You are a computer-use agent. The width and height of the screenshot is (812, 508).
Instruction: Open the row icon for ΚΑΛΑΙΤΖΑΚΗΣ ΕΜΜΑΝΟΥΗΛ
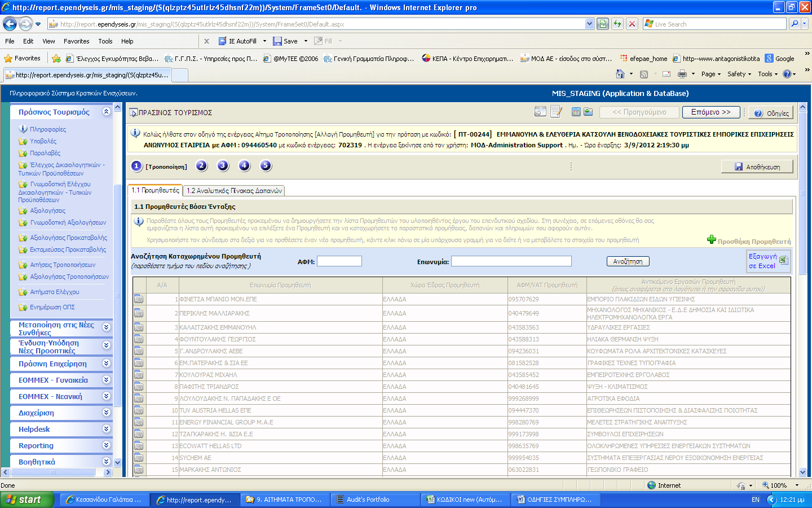click(x=139, y=327)
